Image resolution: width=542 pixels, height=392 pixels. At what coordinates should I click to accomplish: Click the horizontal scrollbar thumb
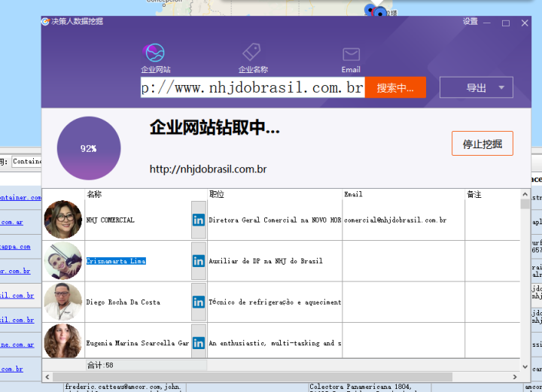pyautogui.click(x=252, y=377)
